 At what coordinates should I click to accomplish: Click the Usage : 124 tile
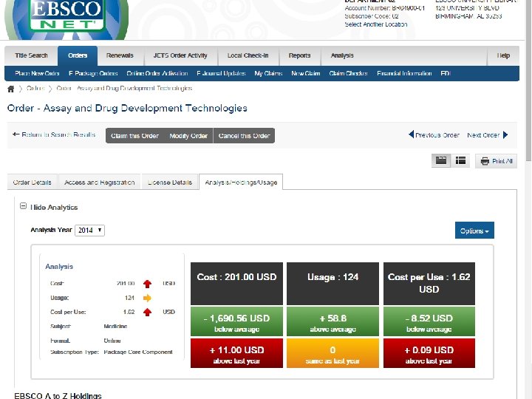click(332, 284)
